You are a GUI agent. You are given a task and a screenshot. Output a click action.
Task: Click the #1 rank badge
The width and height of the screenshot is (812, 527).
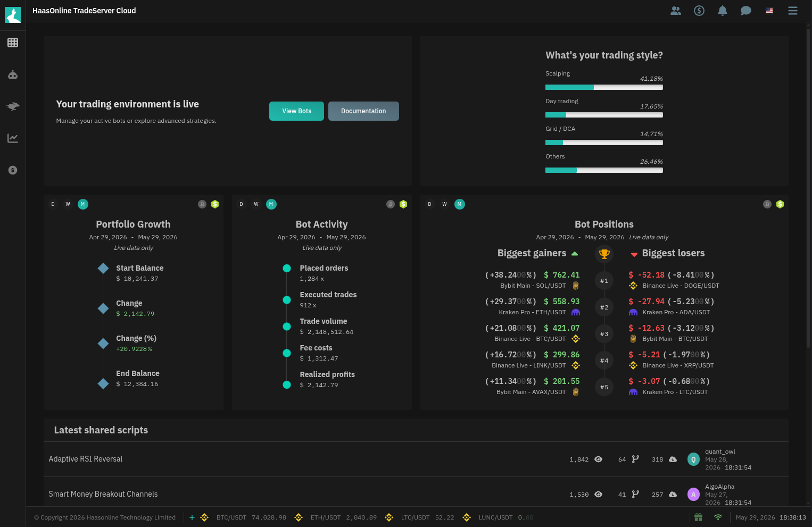pyautogui.click(x=604, y=281)
